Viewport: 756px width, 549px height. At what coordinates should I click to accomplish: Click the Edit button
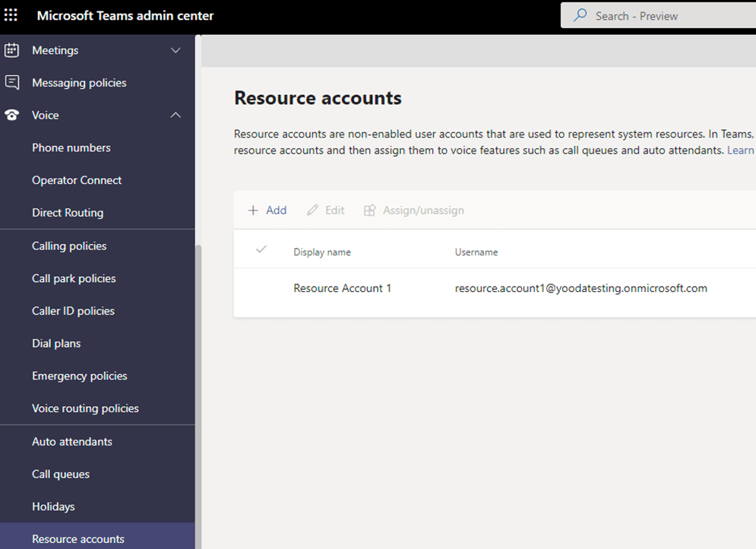(325, 211)
